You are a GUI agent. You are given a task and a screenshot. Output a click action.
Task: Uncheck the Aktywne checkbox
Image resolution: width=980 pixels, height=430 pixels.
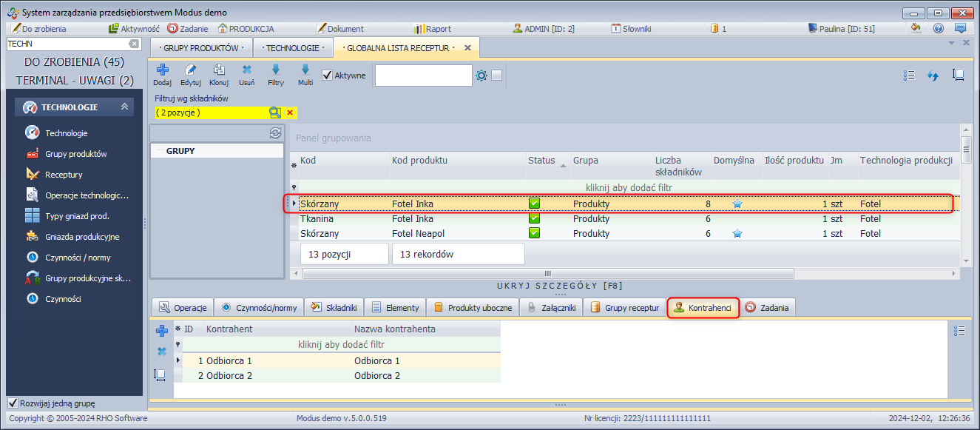click(x=328, y=75)
